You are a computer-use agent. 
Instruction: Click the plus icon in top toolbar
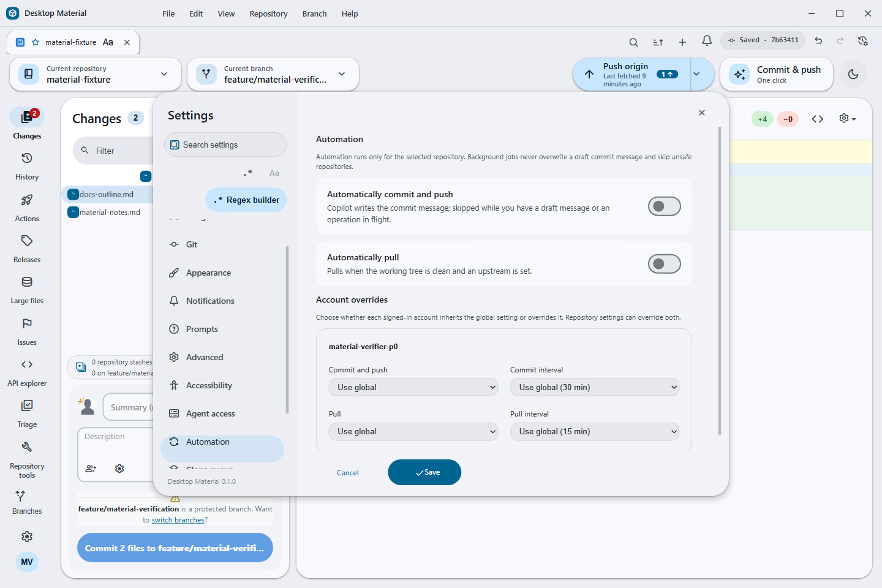tap(682, 42)
